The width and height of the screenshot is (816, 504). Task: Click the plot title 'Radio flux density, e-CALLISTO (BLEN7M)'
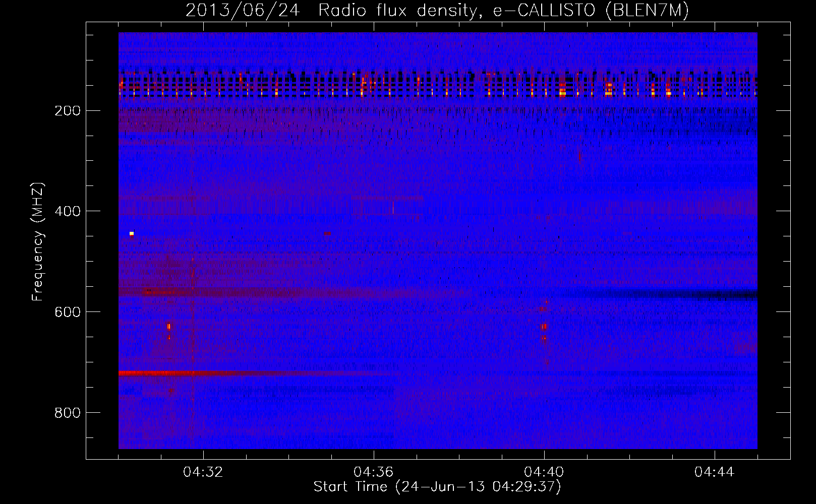coord(503,11)
